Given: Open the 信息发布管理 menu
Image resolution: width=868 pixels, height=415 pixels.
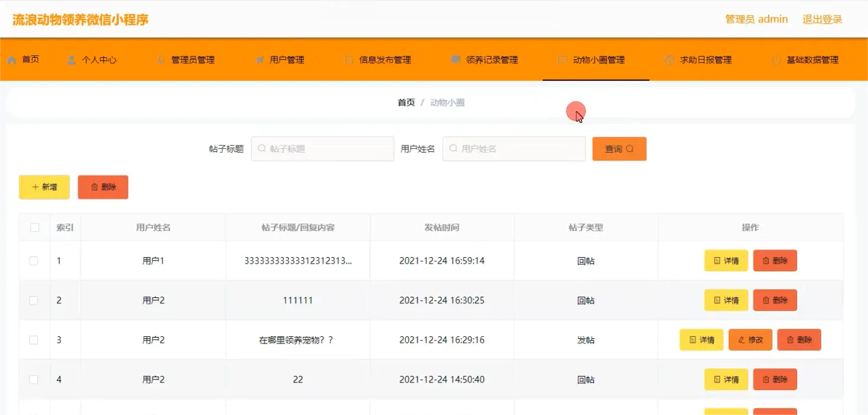Looking at the screenshot, I should point(378,60).
